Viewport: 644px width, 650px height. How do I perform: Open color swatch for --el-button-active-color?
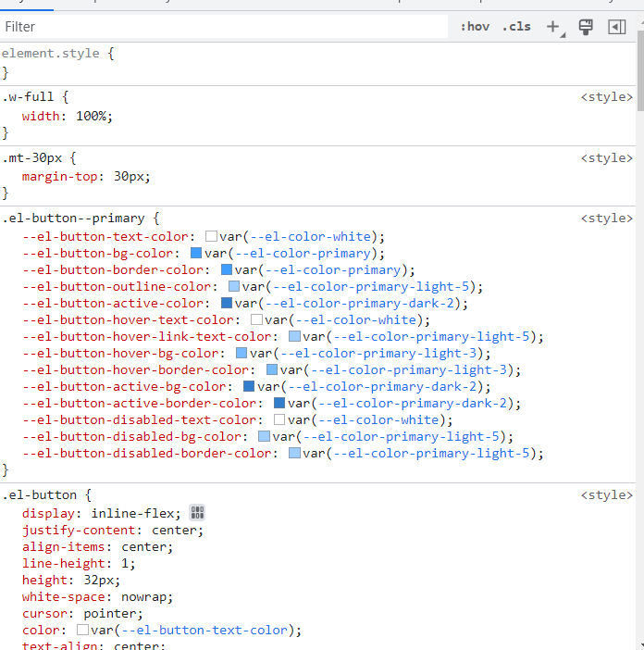pos(227,303)
